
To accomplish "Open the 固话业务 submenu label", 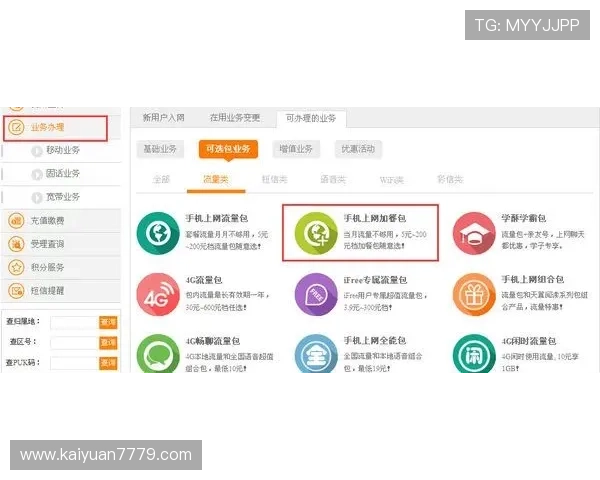I will 63,173.
